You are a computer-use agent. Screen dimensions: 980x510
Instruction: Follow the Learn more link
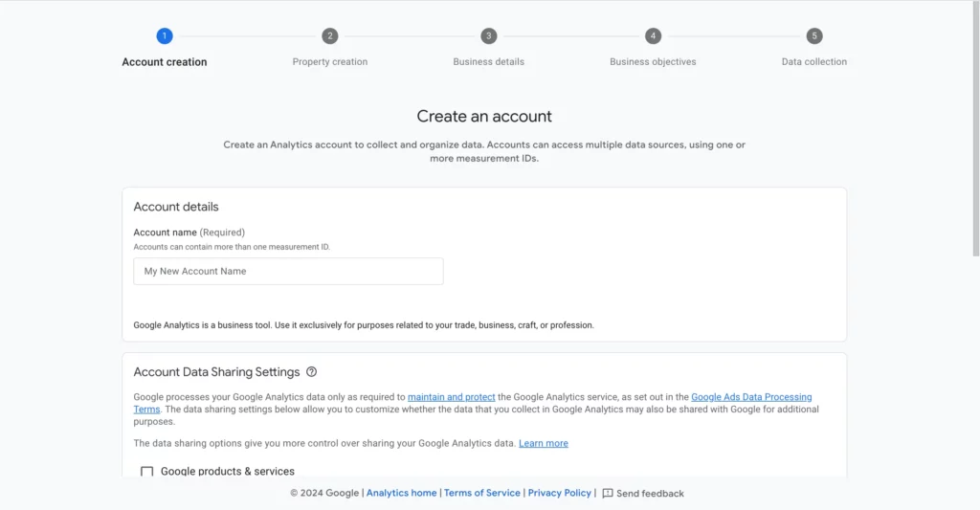(x=544, y=443)
